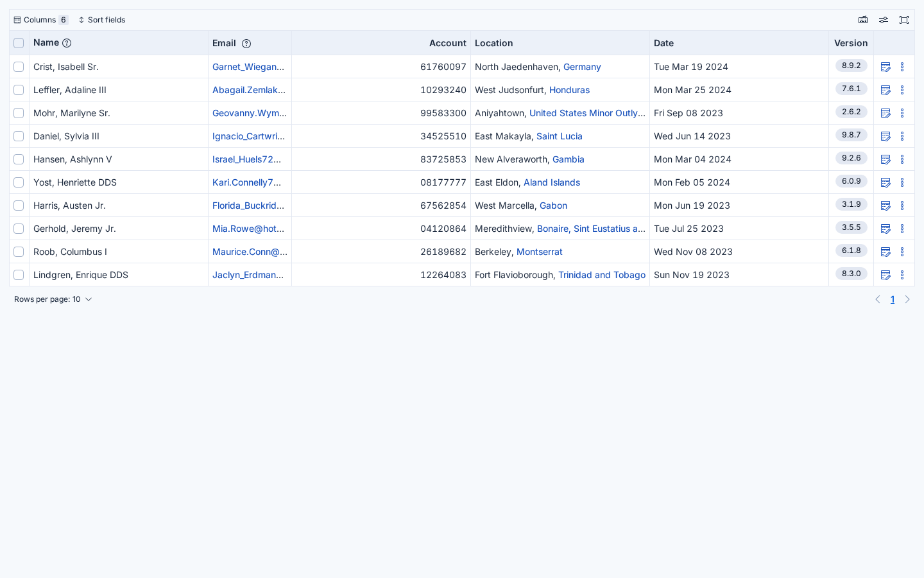Open the Kari.Connelly7... email link
924x578 pixels.
click(247, 182)
